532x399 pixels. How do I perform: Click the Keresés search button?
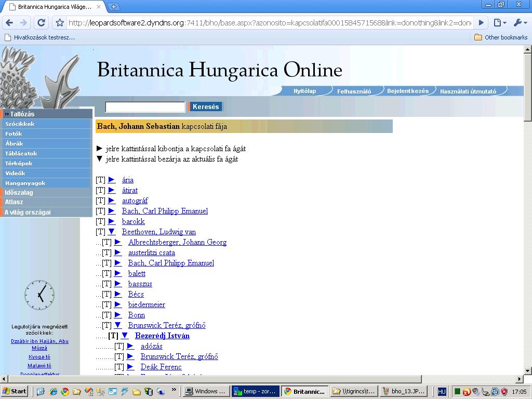(x=206, y=107)
